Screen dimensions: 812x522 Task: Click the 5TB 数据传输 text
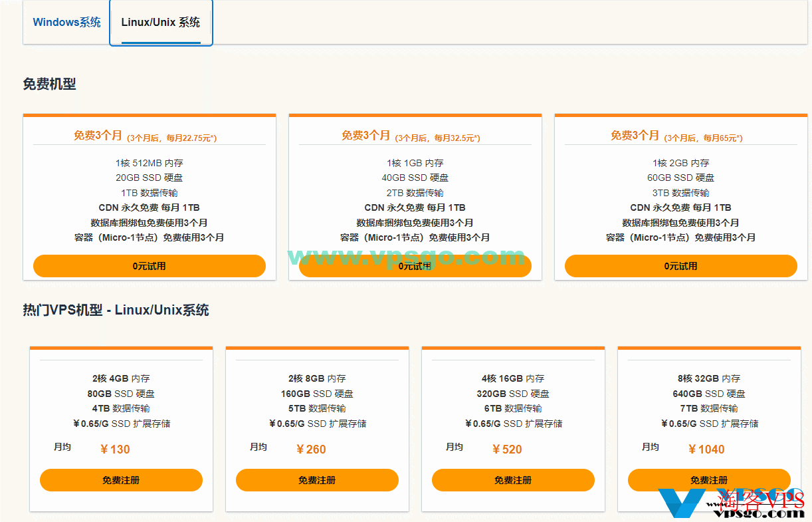coord(317,408)
